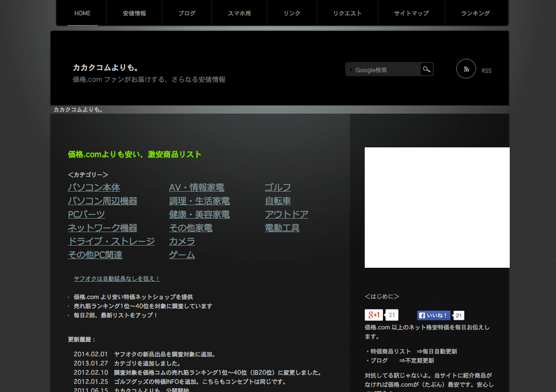Open the 自転車 category link

pos(278,201)
